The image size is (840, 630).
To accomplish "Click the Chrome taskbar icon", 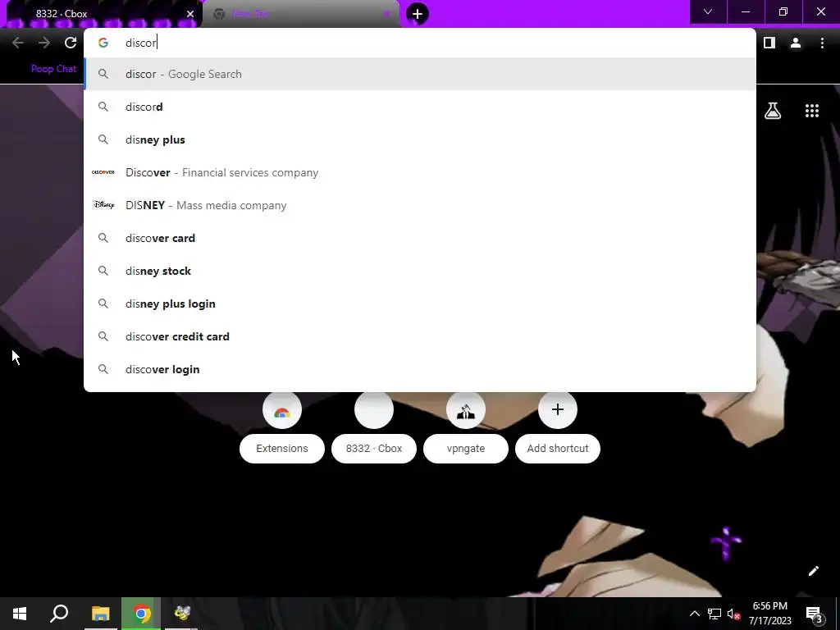I will coord(141,614).
